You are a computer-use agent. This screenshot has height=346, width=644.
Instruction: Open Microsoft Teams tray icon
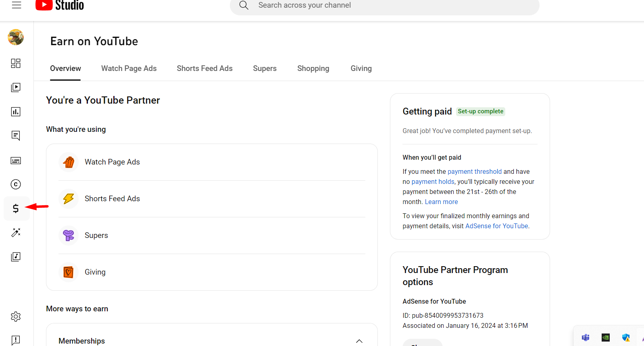tap(586, 338)
